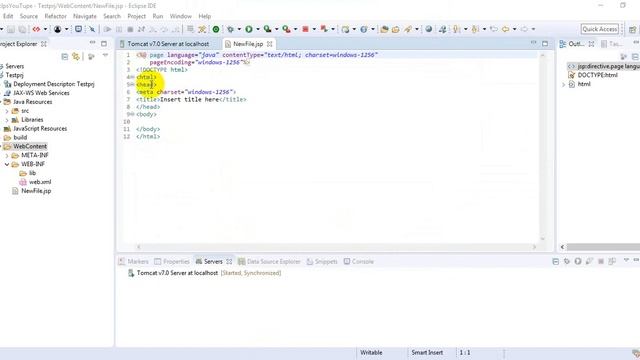Viewport: 640px width, 360px height.
Task: Switch to the Markers tab
Action: pyautogui.click(x=133, y=262)
